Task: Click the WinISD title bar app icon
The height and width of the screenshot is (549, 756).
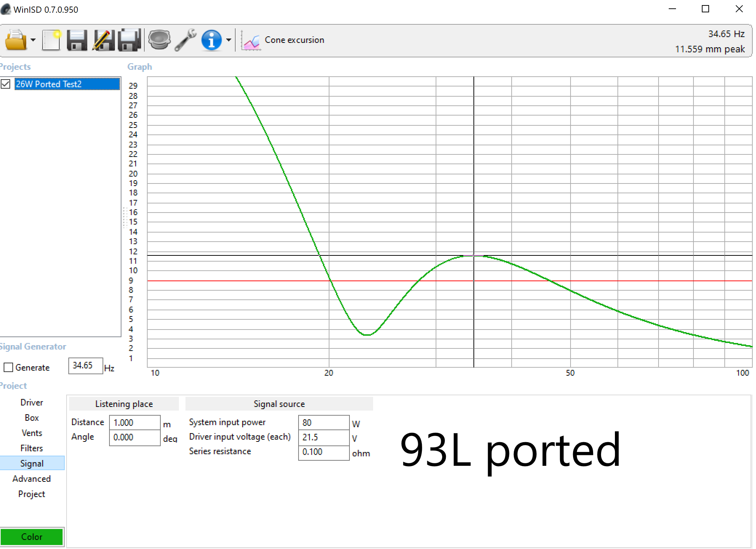Action: click(x=6, y=9)
